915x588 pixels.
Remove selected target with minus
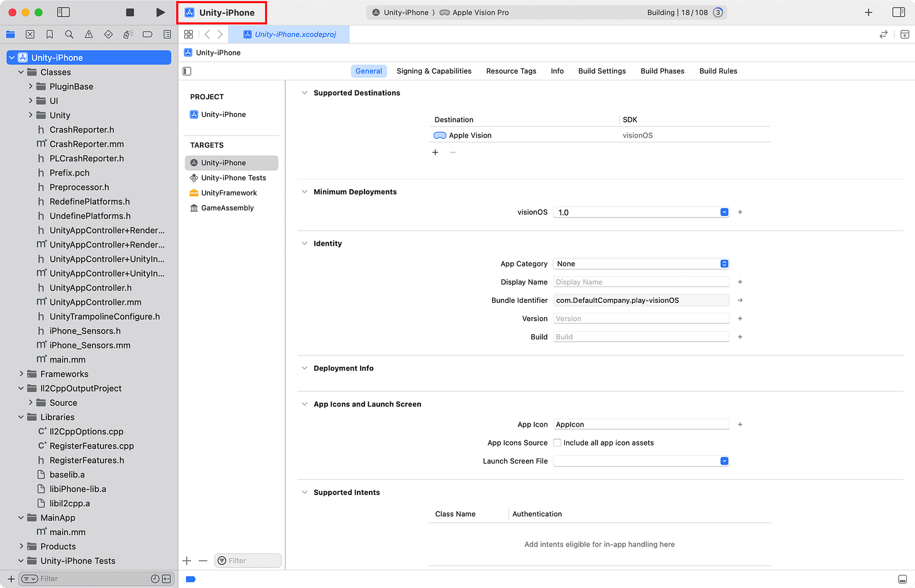point(203,561)
